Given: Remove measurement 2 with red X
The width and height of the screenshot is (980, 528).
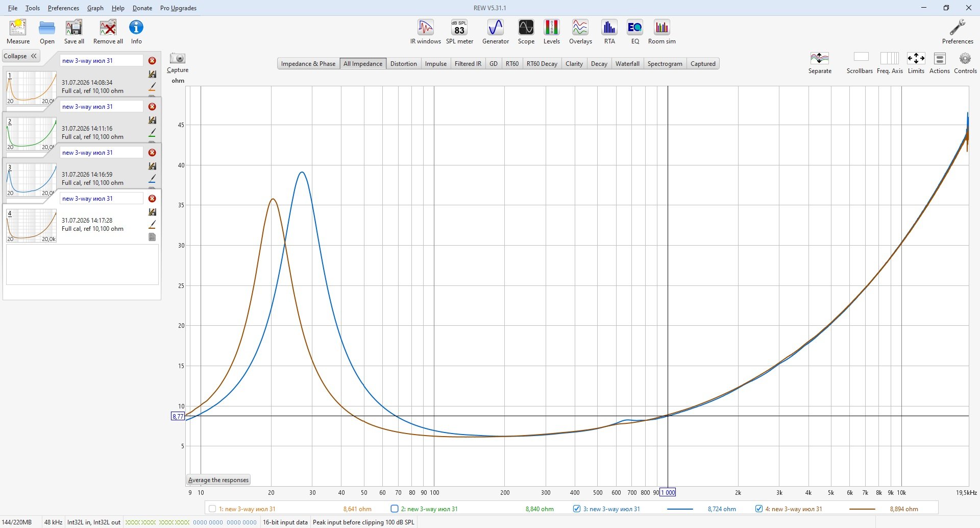Looking at the screenshot, I should tap(152, 107).
